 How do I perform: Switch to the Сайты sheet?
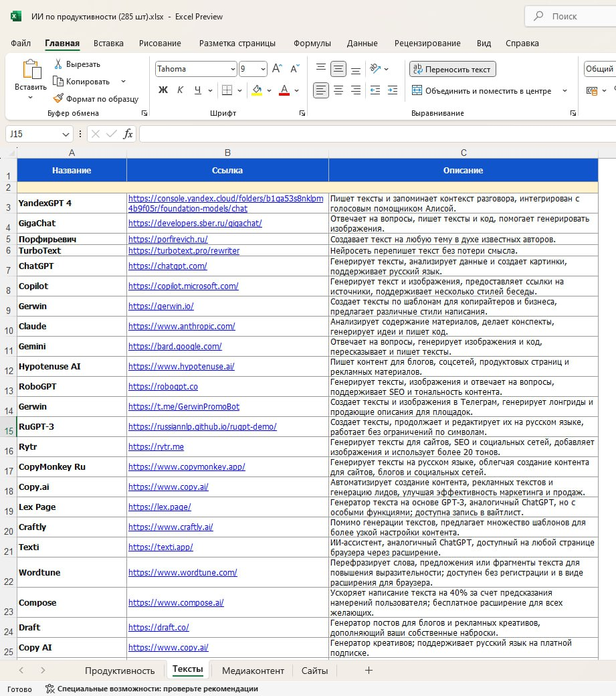[x=314, y=671]
